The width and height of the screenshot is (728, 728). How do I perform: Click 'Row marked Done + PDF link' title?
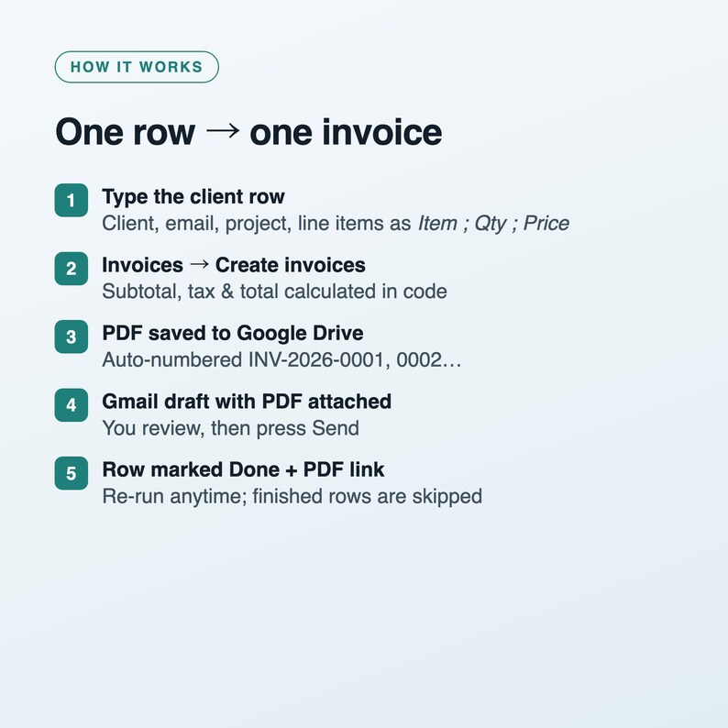[x=243, y=469]
